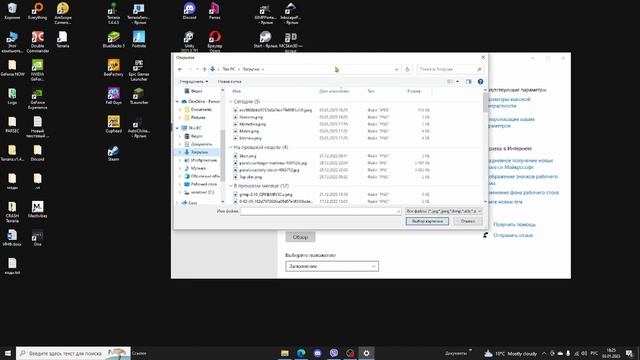
Task: Select the Pictures folder under OneDrive
Action: click(x=198, y=118)
